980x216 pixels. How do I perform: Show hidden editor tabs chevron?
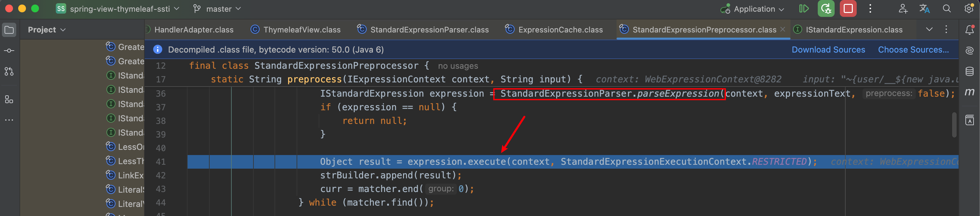pyautogui.click(x=929, y=29)
